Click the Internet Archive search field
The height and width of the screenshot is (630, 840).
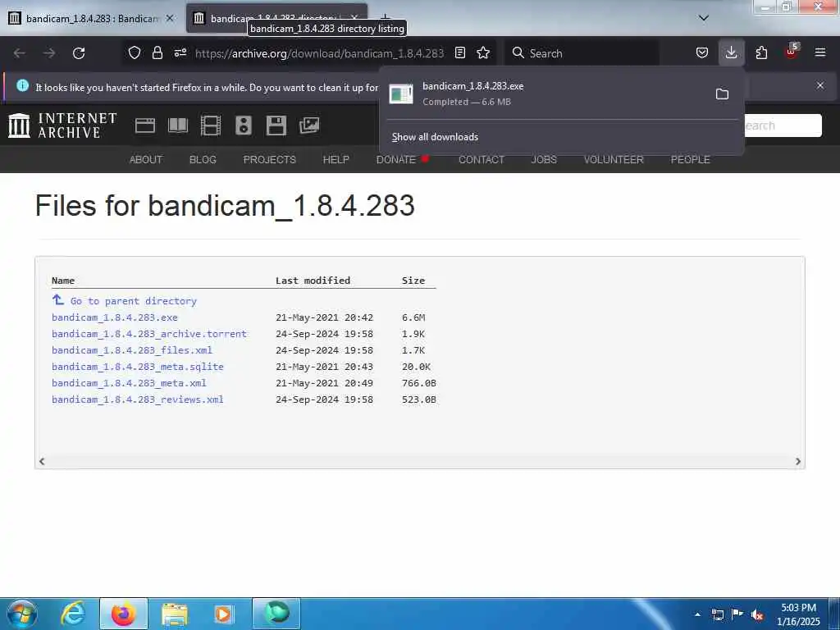point(783,126)
